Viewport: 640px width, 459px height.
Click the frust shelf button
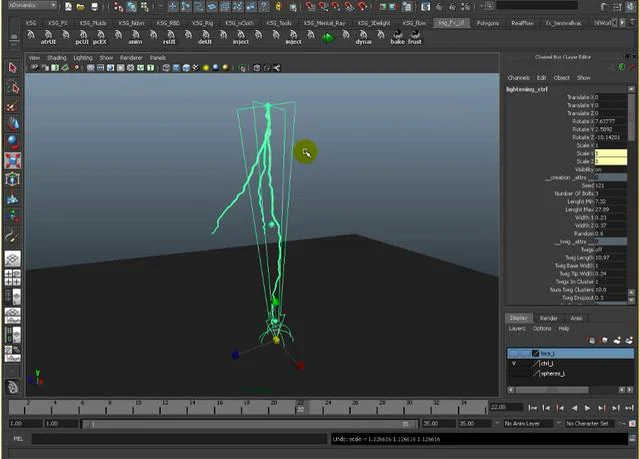click(415, 37)
